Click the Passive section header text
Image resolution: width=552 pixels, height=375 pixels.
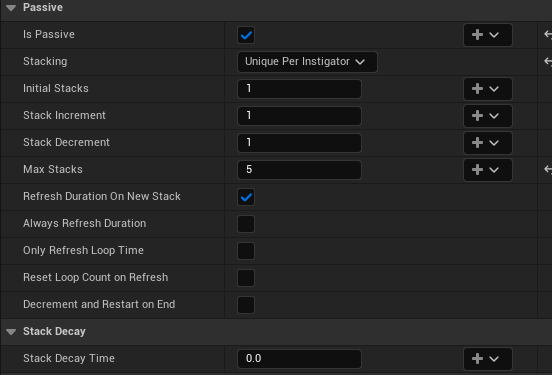pyautogui.click(x=43, y=7)
